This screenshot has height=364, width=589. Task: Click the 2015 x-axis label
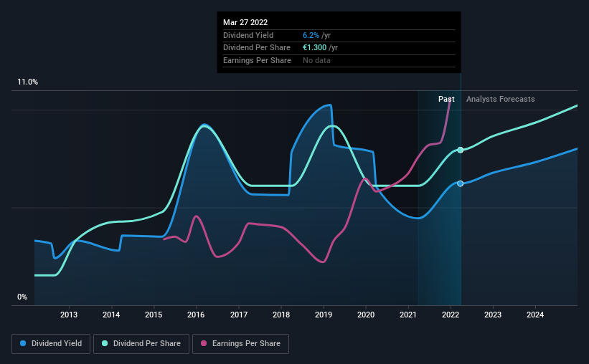pyautogui.click(x=154, y=315)
